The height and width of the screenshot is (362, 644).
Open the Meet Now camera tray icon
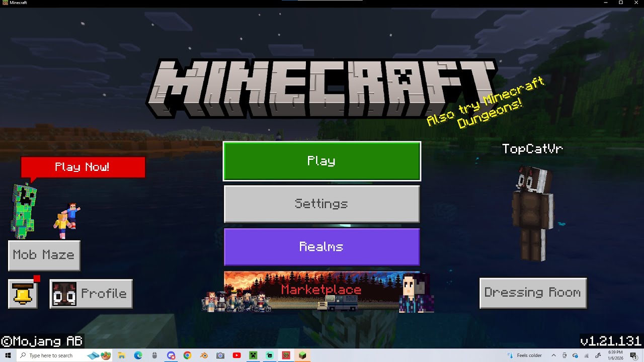(565, 355)
